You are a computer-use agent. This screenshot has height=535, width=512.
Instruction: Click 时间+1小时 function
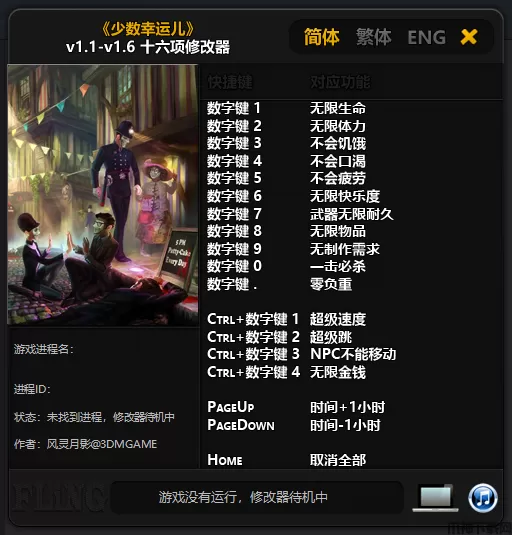(x=347, y=407)
